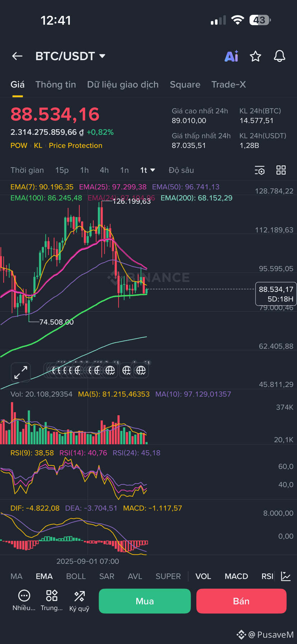Image resolution: width=297 pixels, height=644 pixels.
Task: Select the Thời gian chart mode
Action: click(27, 170)
